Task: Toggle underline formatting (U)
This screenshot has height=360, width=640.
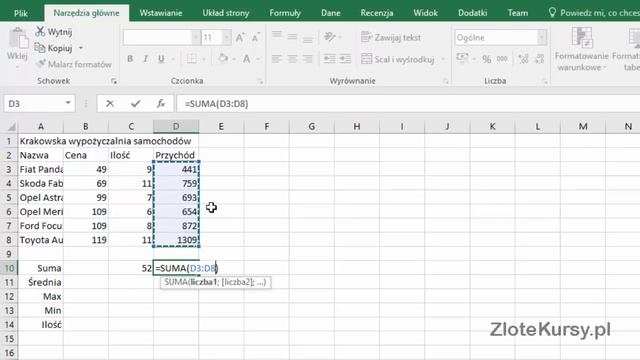Action: [161, 59]
